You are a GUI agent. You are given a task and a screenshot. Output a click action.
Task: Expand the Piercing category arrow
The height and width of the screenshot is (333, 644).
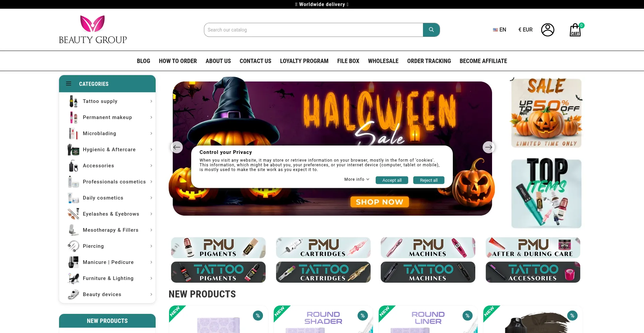pyautogui.click(x=151, y=246)
